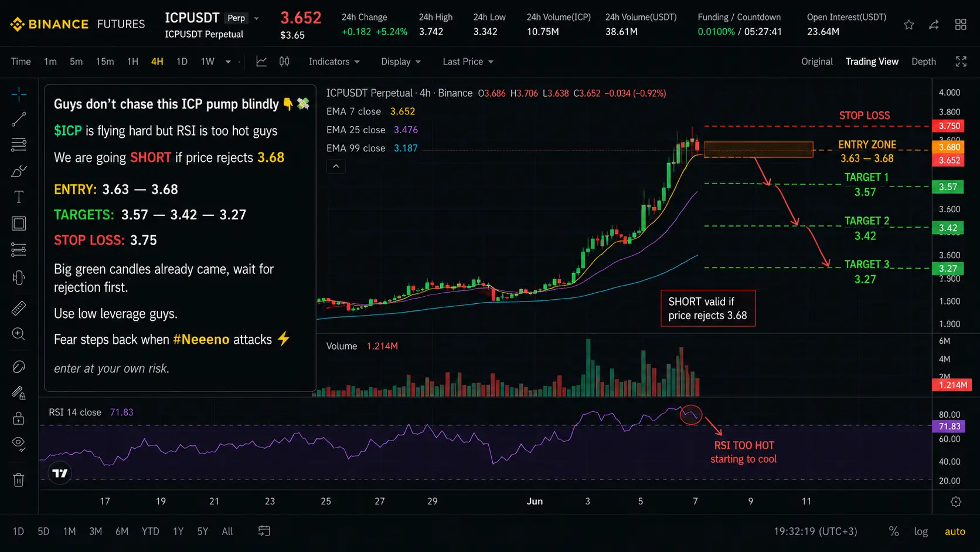Share the chart using the share arrow
The width and height of the screenshot is (980, 552).
[934, 25]
